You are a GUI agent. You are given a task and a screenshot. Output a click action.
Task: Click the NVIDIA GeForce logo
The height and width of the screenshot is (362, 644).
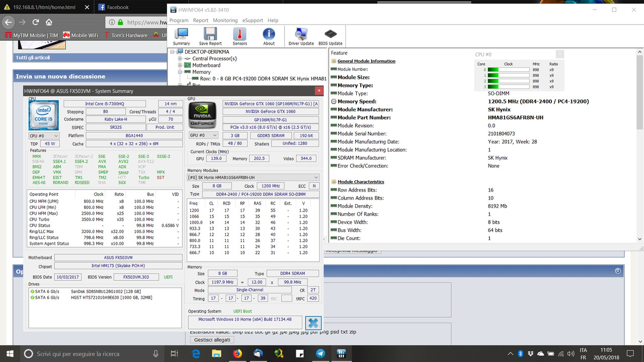[201, 115]
